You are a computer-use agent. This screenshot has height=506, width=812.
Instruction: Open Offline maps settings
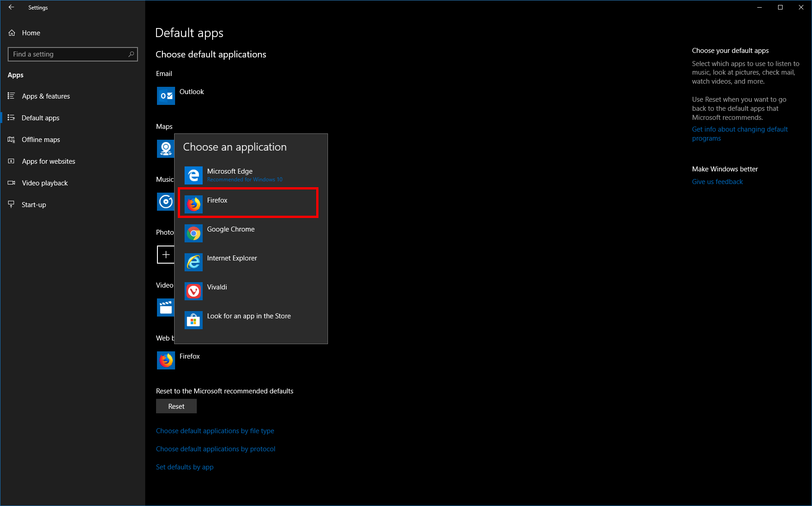click(72, 139)
